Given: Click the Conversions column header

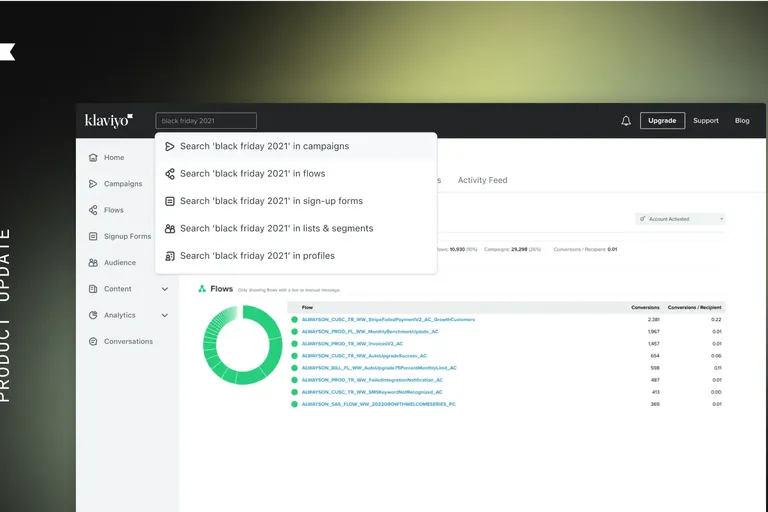Looking at the screenshot, I should pyautogui.click(x=645, y=307).
